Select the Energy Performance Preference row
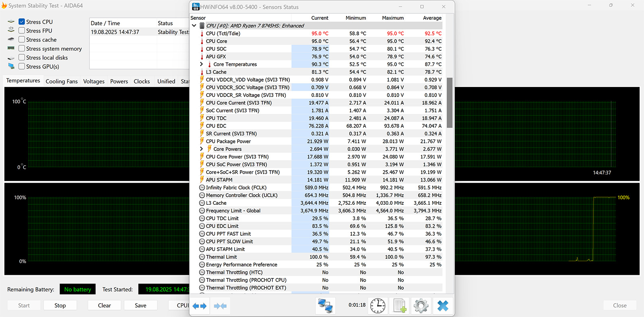This screenshot has height=317, width=644. (x=316, y=265)
